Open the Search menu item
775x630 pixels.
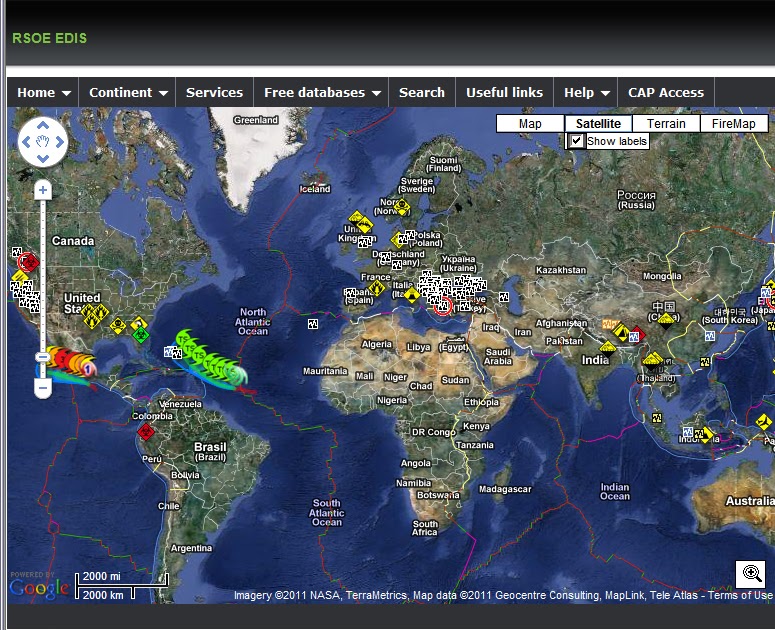pos(422,92)
